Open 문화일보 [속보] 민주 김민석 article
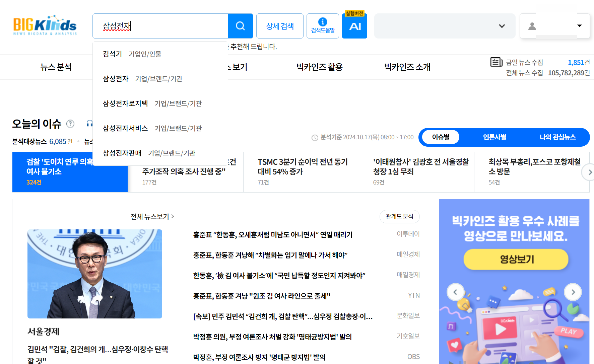 coord(283,316)
